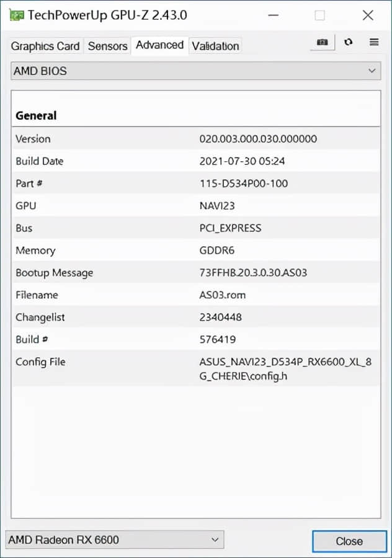Expand the AMD Radeon RX 6600 selector
This screenshot has height=558, width=392.
point(114,539)
